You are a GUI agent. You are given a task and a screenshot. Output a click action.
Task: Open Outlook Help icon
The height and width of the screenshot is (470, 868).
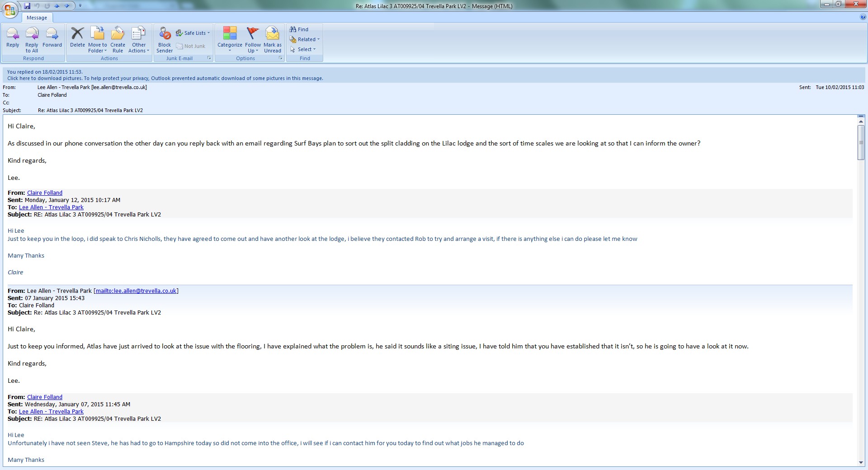(863, 17)
